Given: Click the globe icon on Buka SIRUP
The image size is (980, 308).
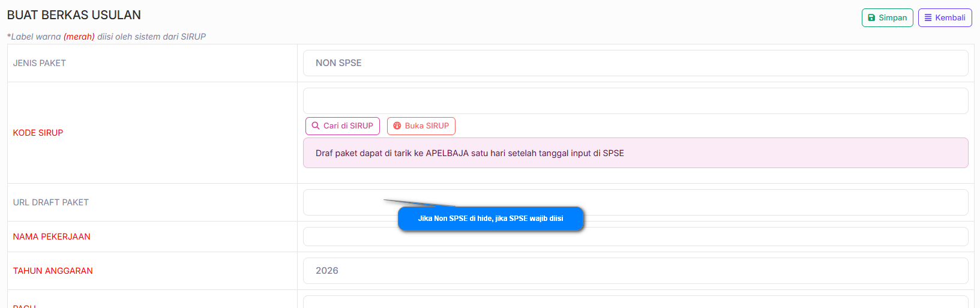Looking at the screenshot, I should 397,126.
